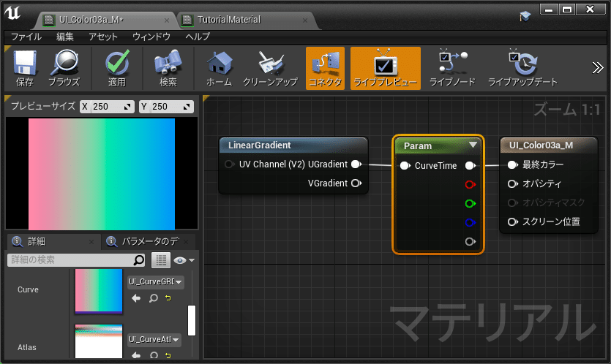Open the eye view options dropdown
The height and width of the screenshot is (364, 611).
click(184, 260)
